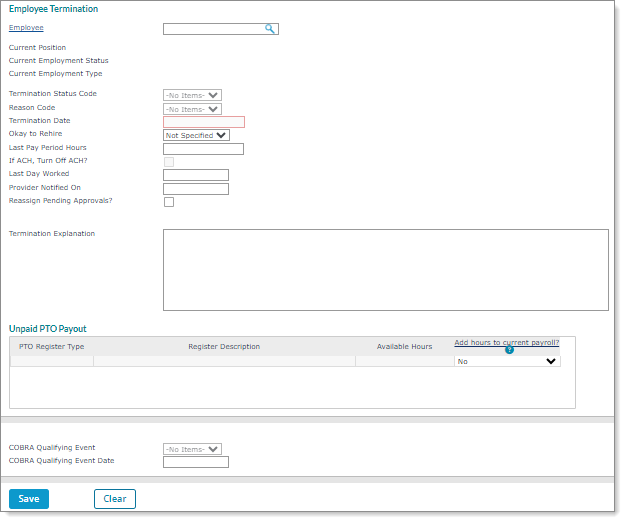Image resolution: width=625 pixels, height=522 pixels.
Task: Expand the Reason Code dropdown
Action: [192, 109]
